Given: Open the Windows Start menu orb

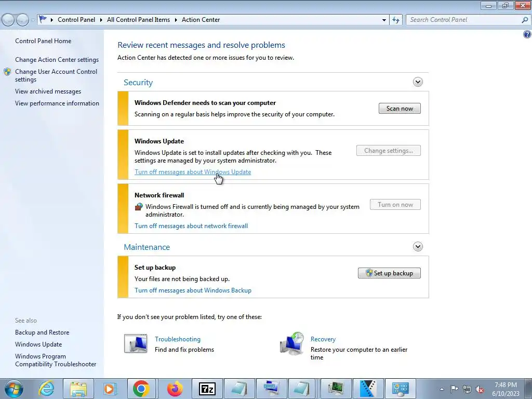Looking at the screenshot, I should tap(14, 389).
